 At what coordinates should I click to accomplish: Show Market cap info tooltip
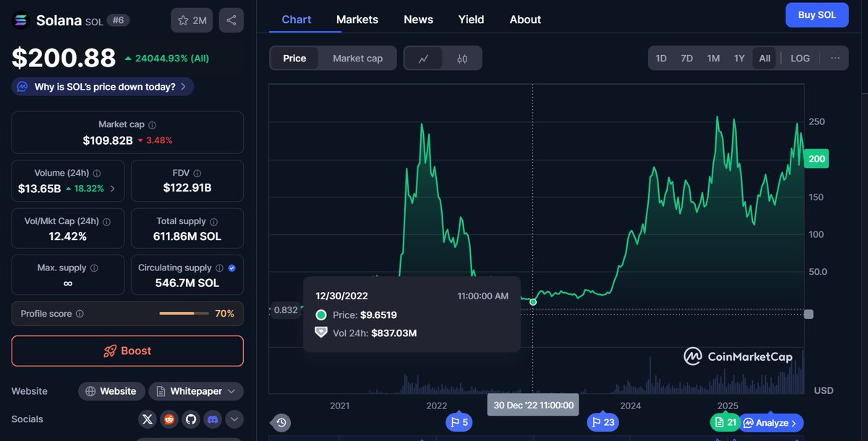pyautogui.click(x=152, y=125)
